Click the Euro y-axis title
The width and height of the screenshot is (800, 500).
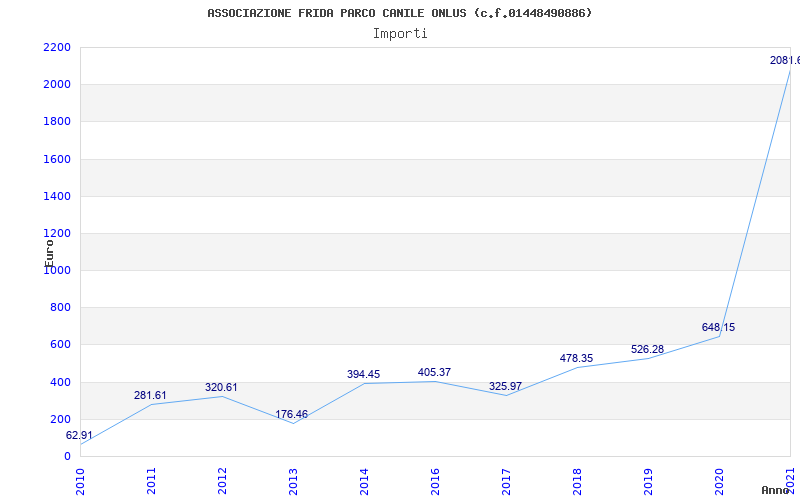pyautogui.click(x=49, y=252)
